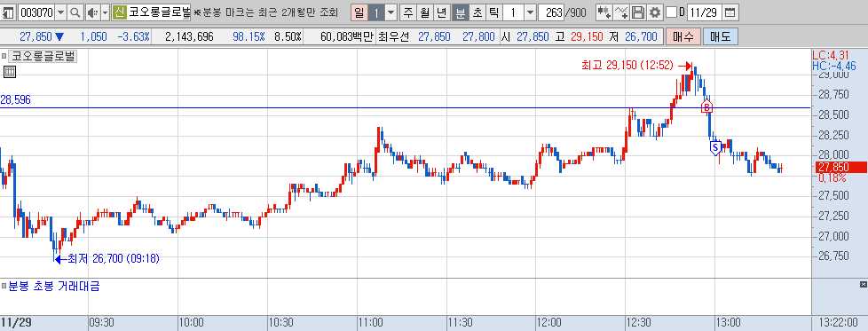The width and height of the screenshot is (868, 331).
Task: Toggle the panel layout icon beside the stock code
Action: (x=9, y=12)
